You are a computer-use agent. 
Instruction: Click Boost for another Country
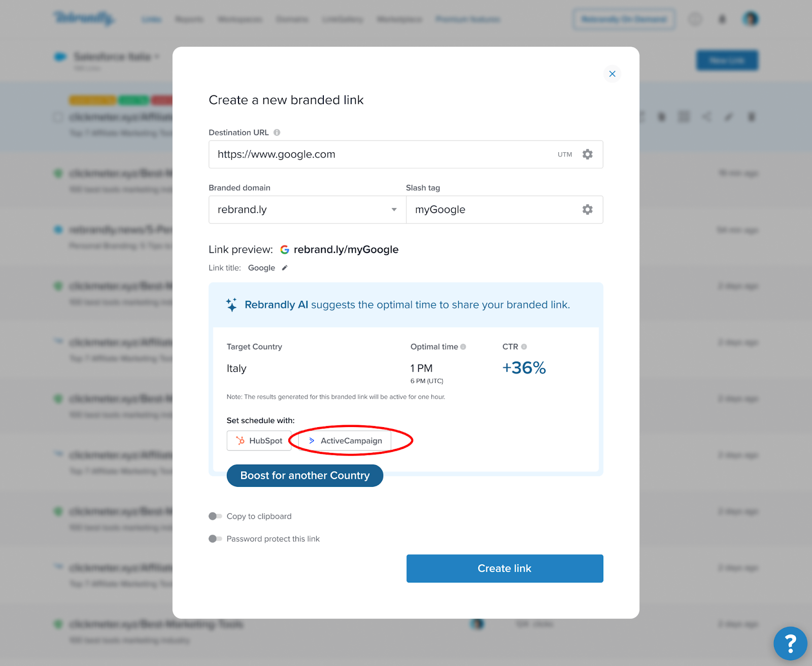304,476
